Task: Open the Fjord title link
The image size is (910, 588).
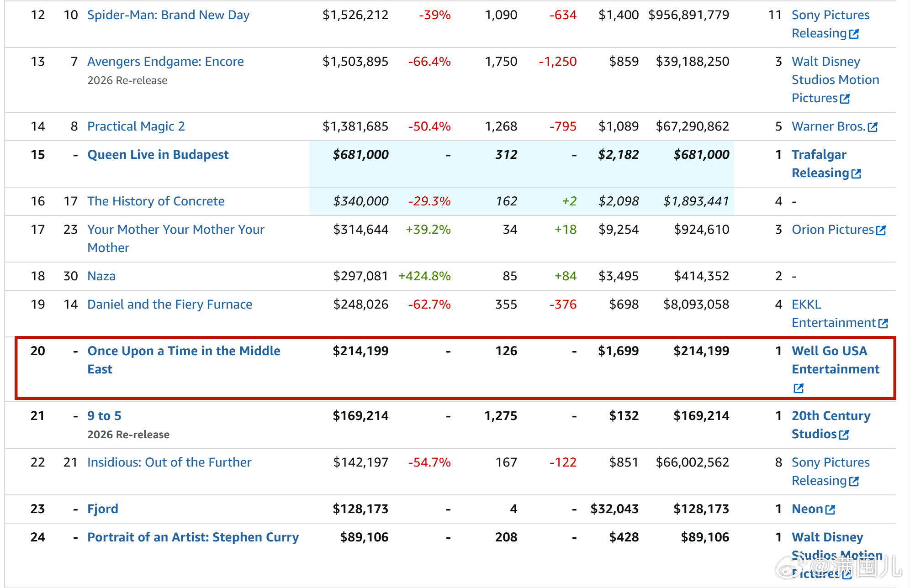Action: click(103, 509)
